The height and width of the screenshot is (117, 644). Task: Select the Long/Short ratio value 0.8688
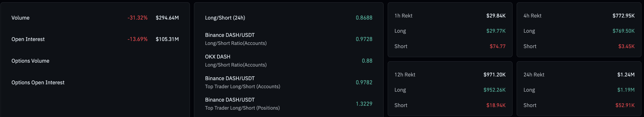[364, 18]
